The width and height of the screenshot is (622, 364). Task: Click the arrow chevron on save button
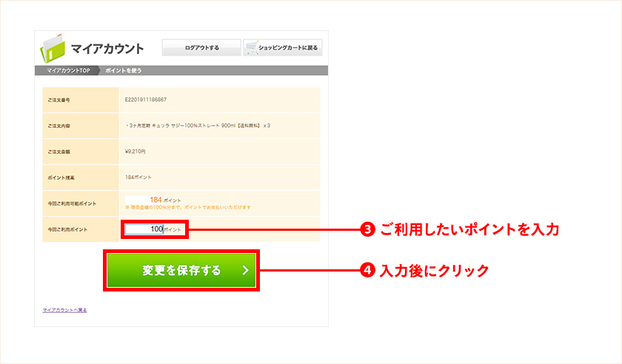pyautogui.click(x=246, y=271)
